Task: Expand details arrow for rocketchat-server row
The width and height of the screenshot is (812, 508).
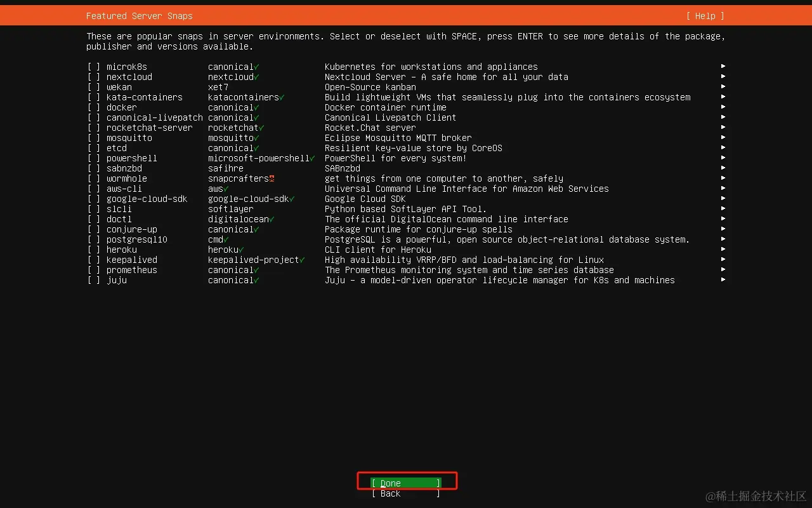Action: point(723,127)
